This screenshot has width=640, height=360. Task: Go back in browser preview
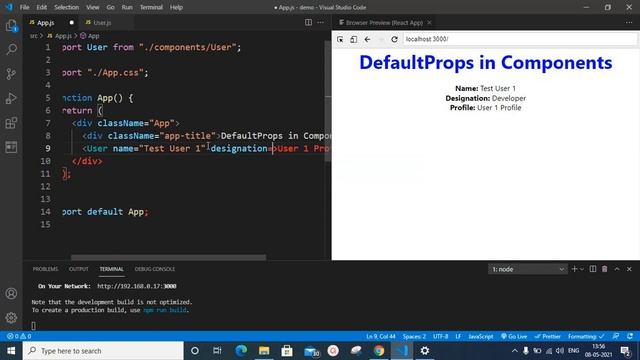click(367, 39)
